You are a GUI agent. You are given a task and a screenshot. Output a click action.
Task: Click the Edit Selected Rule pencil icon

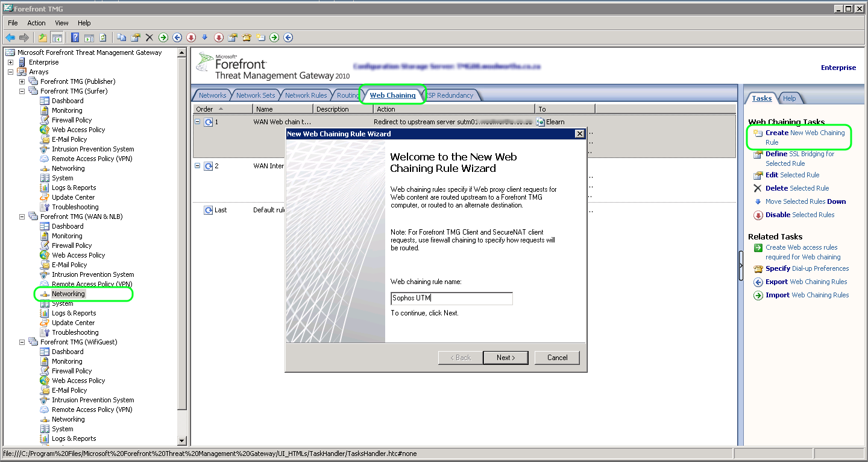757,175
